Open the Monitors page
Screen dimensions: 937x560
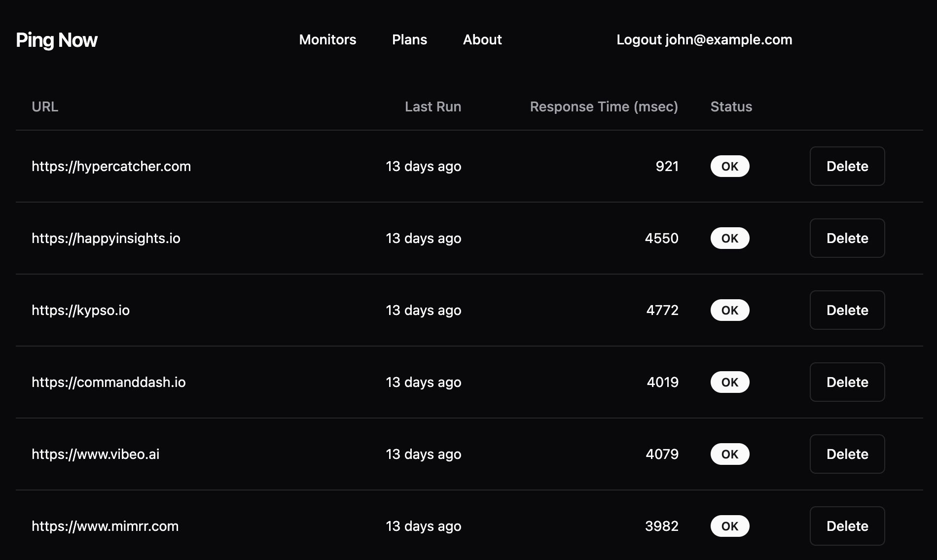point(327,40)
